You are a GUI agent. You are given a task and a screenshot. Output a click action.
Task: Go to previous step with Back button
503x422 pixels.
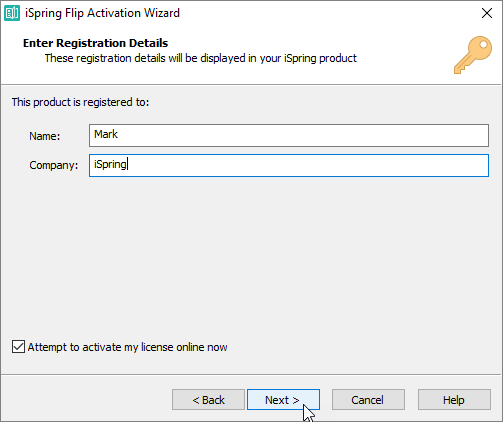(x=208, y=399)
